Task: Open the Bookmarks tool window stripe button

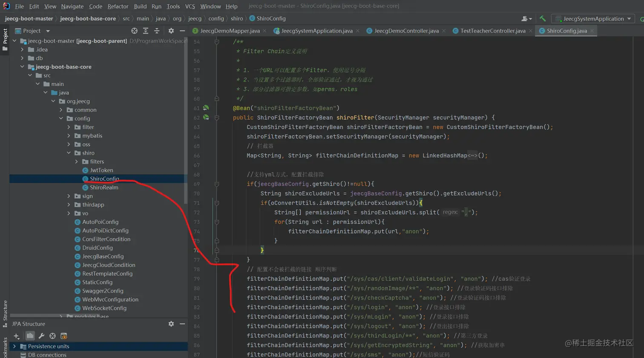Action: pyautogui.click(x=5, y=347)
